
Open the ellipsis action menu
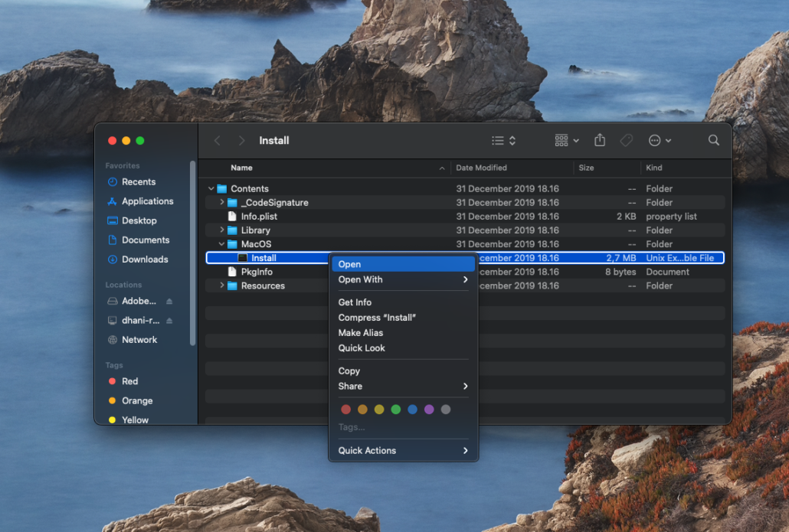(660, 141)
